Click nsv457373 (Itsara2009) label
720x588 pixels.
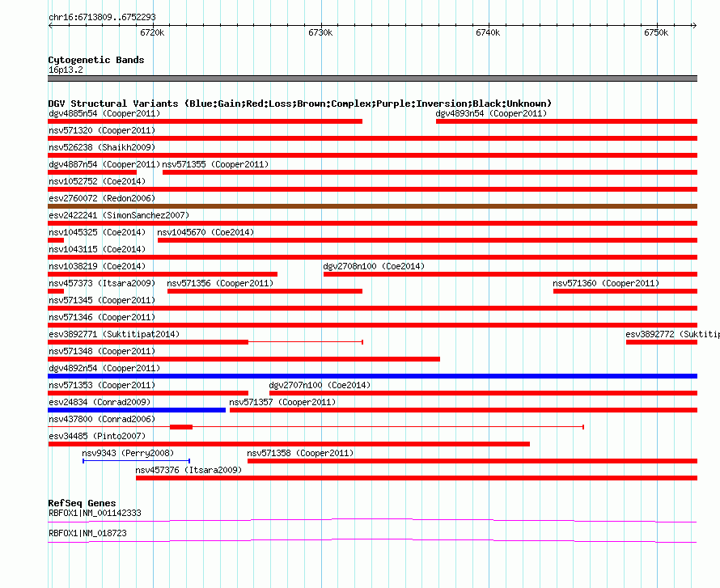coord(102,283)
